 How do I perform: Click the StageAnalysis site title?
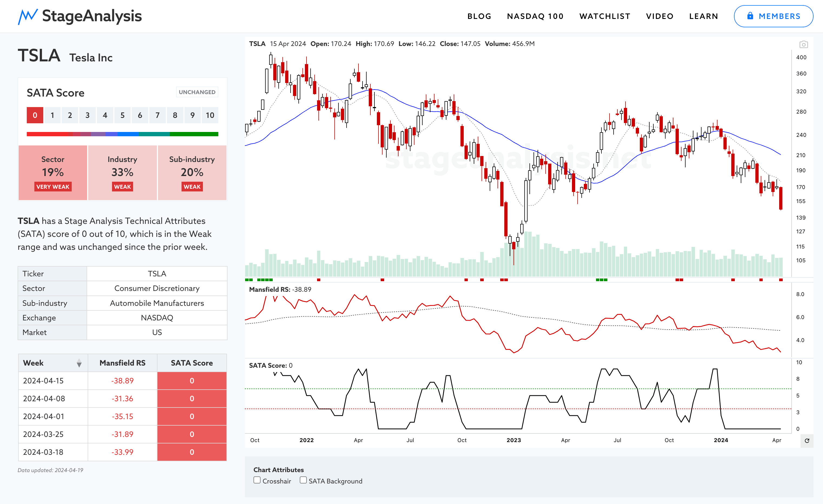click(92, 16)
